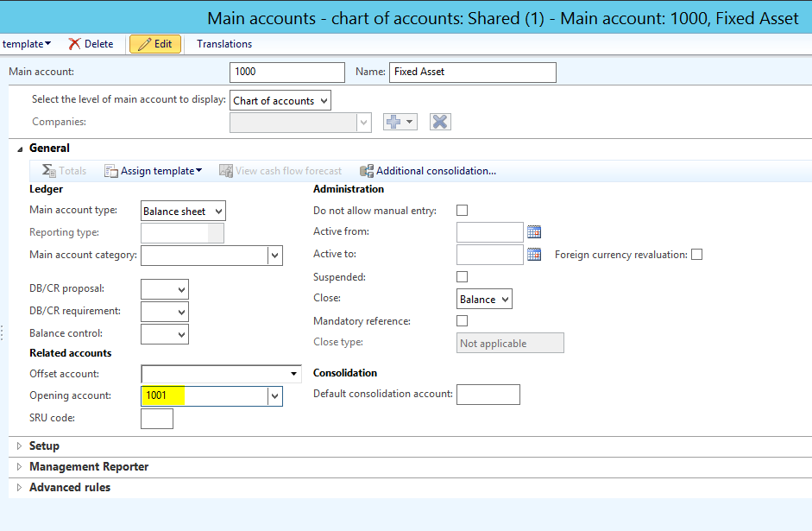Image resolution: width=812 pixels, height=531 pixels.
Task: Open the Active from calendar picker
Action: [x=534, y=231]
